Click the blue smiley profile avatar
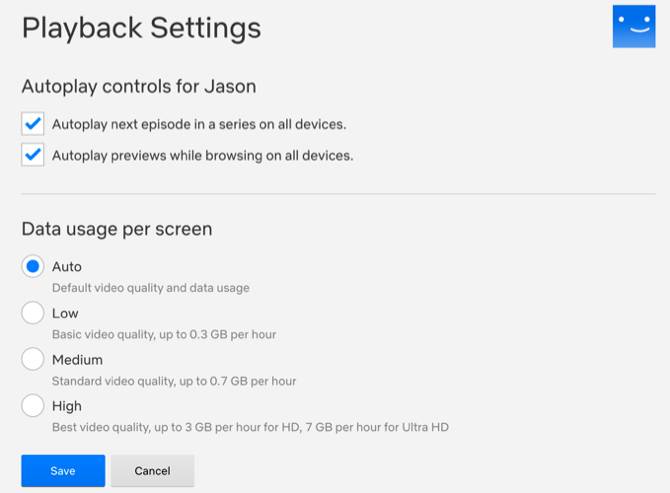Screen dimensions: 670x493 tap(633, 26)
